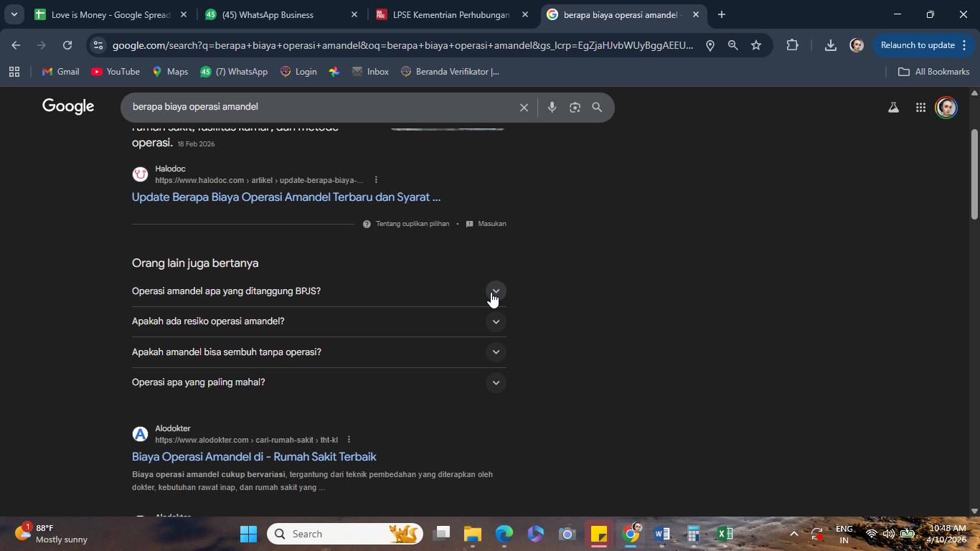Switch to Love is Money Google Spreadsheet tab

coord(110,14)
